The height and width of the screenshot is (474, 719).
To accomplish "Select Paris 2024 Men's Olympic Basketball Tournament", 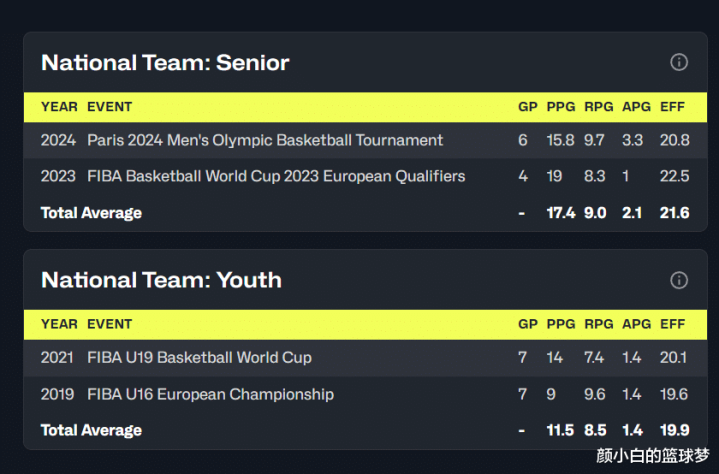I will (x=265, y=140).
